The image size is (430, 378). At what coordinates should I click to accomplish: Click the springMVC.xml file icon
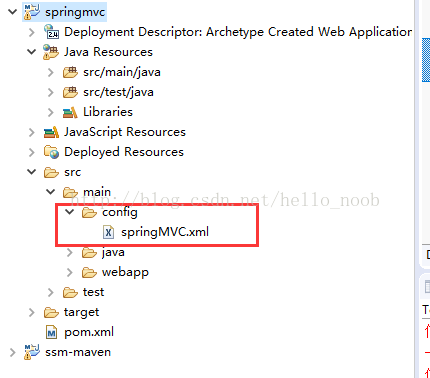point(108,232)
